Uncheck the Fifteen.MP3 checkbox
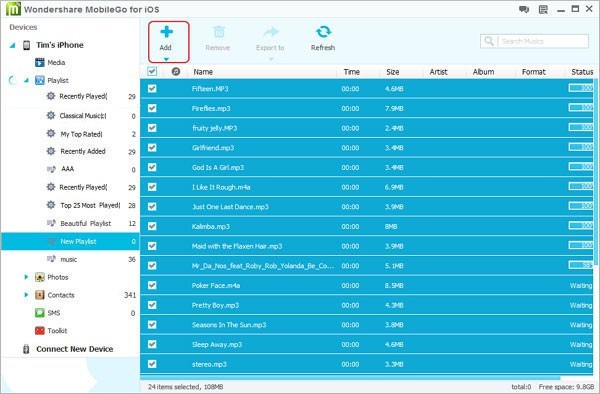 point(152,89)
